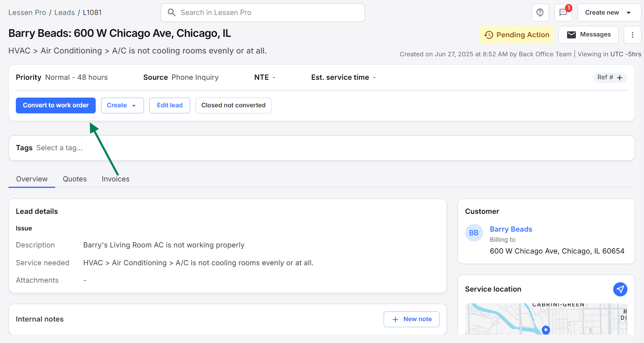Click the magnifying glass search icon
644x343 pixels.
(x=172, y=13)
